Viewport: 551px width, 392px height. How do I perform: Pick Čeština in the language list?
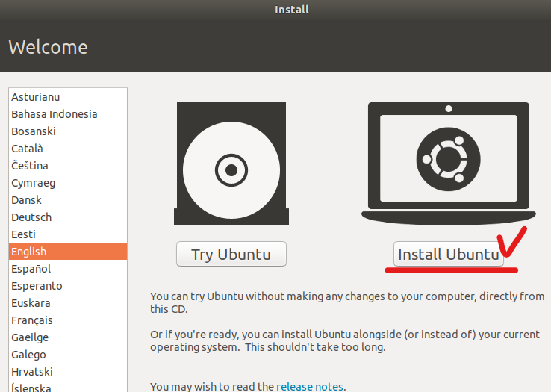pyautogui.click(x=68, y=166)
